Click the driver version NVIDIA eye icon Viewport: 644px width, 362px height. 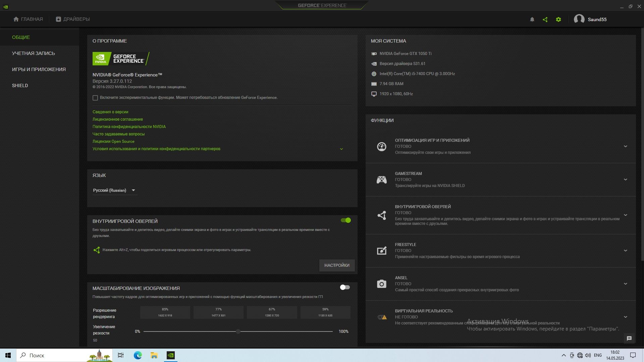click(374, 64)
